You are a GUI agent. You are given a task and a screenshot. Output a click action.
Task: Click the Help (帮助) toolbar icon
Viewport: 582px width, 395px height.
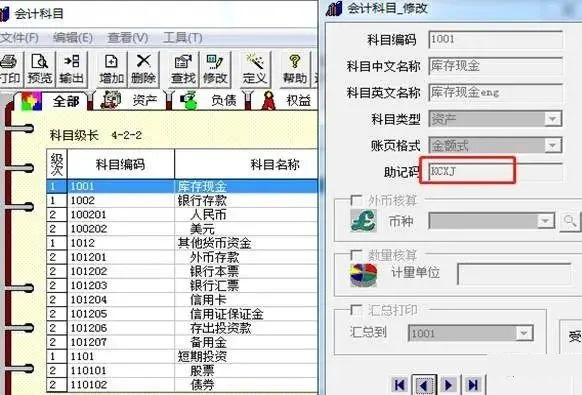[295, 69]
